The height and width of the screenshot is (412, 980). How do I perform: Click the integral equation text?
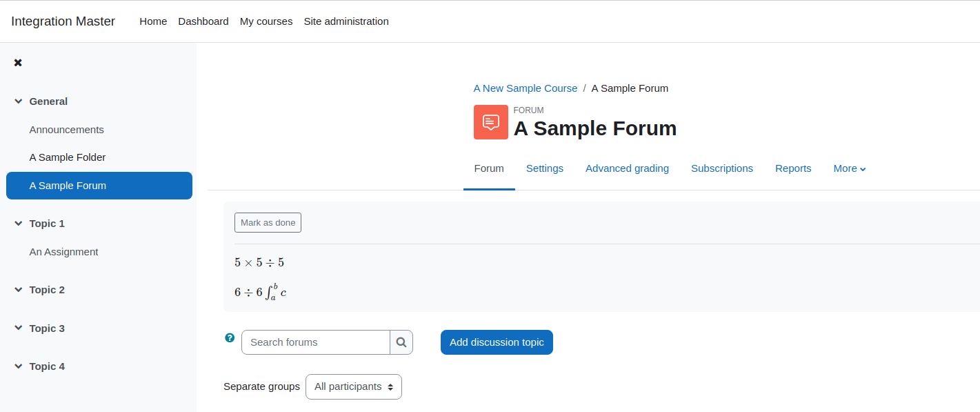tap(260, 292)
